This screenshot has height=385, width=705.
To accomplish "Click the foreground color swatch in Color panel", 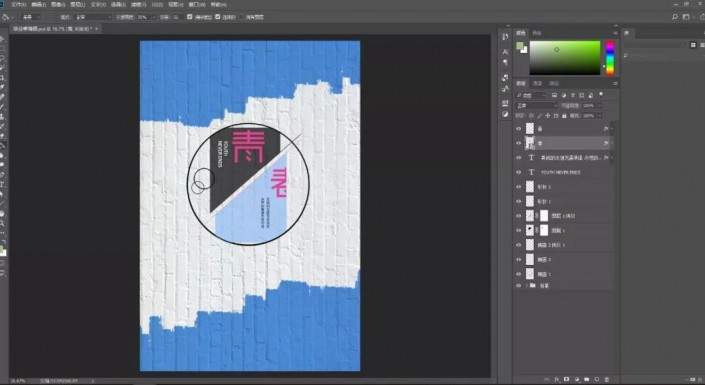I will [x=520, y=45].
